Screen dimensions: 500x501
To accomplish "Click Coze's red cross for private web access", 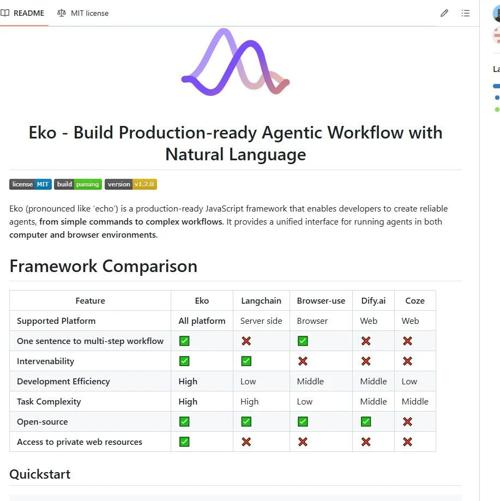I will tap(407, 442).
